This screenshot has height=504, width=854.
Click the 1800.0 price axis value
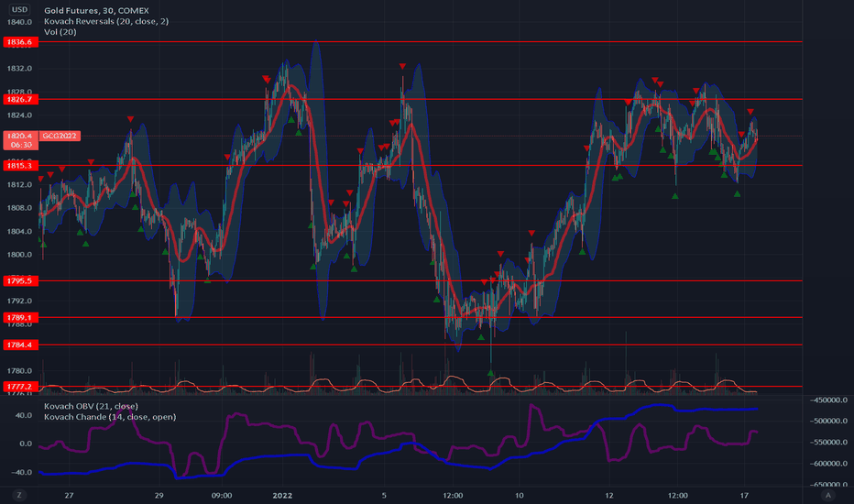(19, 255)
